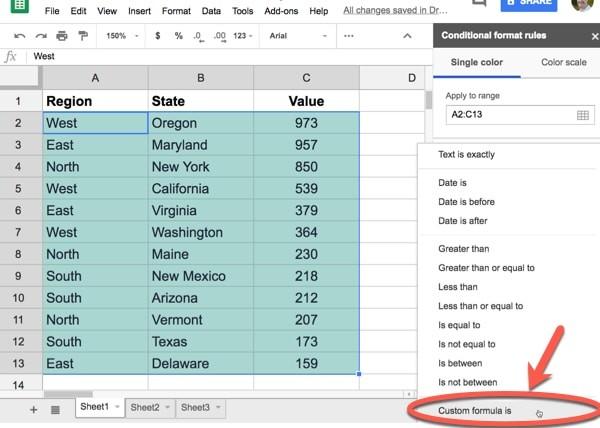Select row 7 header
The width and height of the screenshot is (600, 428).
18,232
